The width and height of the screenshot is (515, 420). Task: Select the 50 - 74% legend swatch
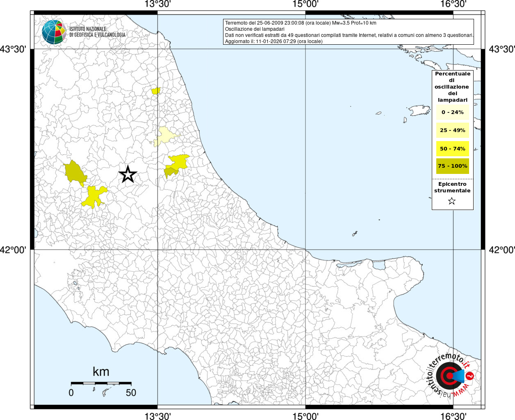[x=453, y=148]
